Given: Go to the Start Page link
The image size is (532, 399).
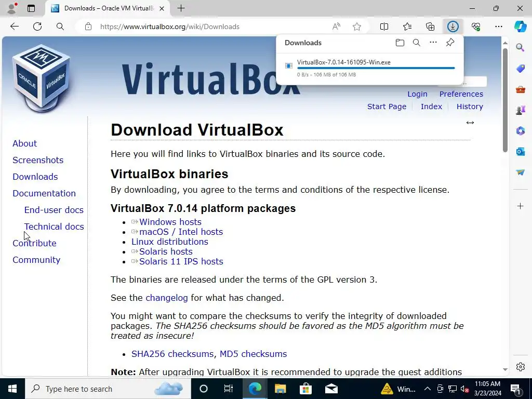Looking at the screenshot, I should 387,107.
